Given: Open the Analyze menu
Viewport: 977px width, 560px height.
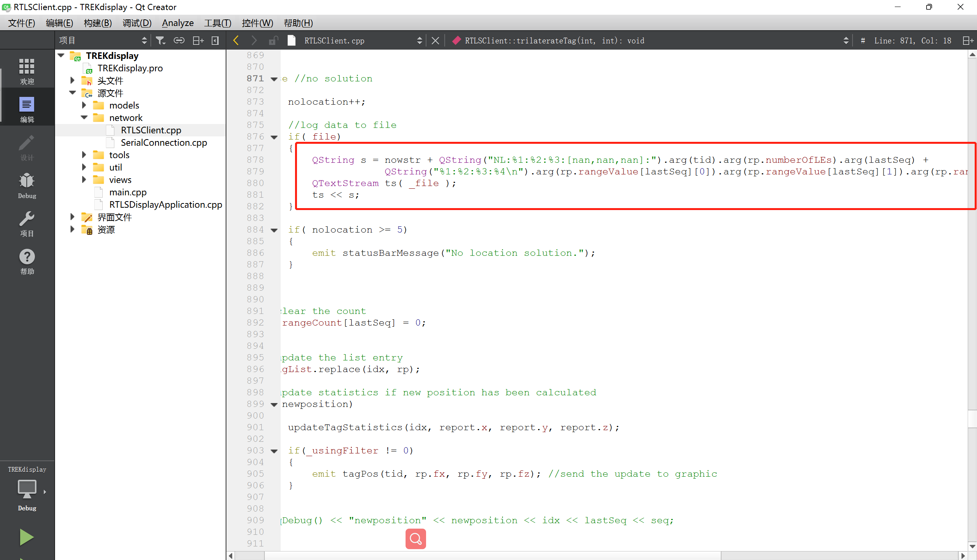Looking at the screenshot, I should click(x=178, y=23).
